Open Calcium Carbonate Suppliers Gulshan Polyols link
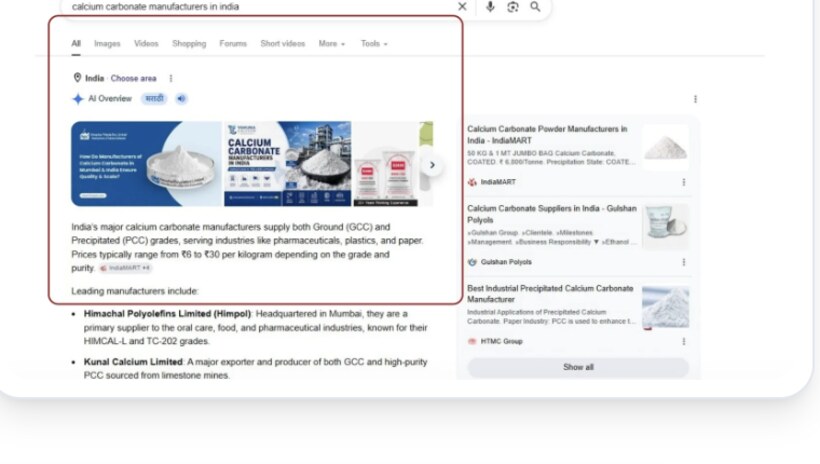 [x=552, y=214]
